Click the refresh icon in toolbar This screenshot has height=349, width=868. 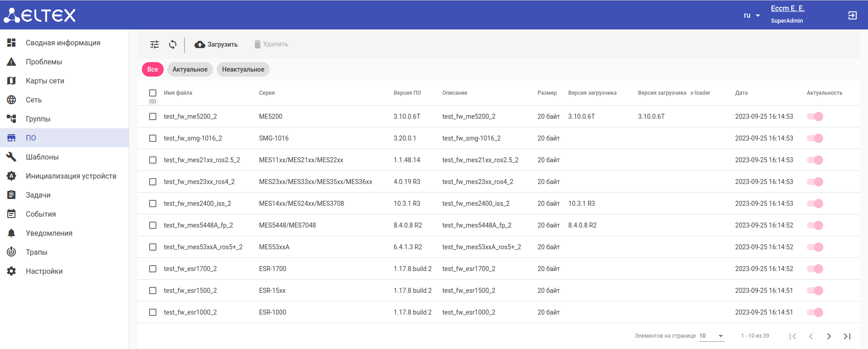[173, 44]
